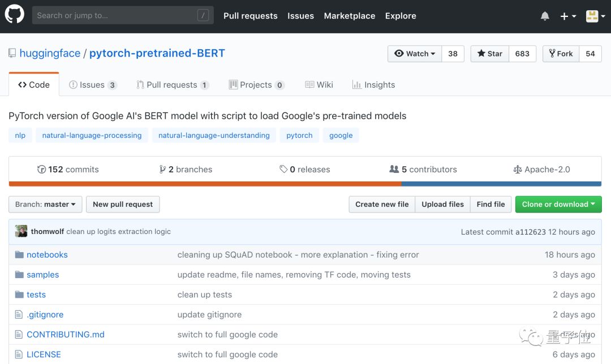Click the language color bar
Image resolution: width=611 pixels, height=364 pixels.
[x=305, y=184]
